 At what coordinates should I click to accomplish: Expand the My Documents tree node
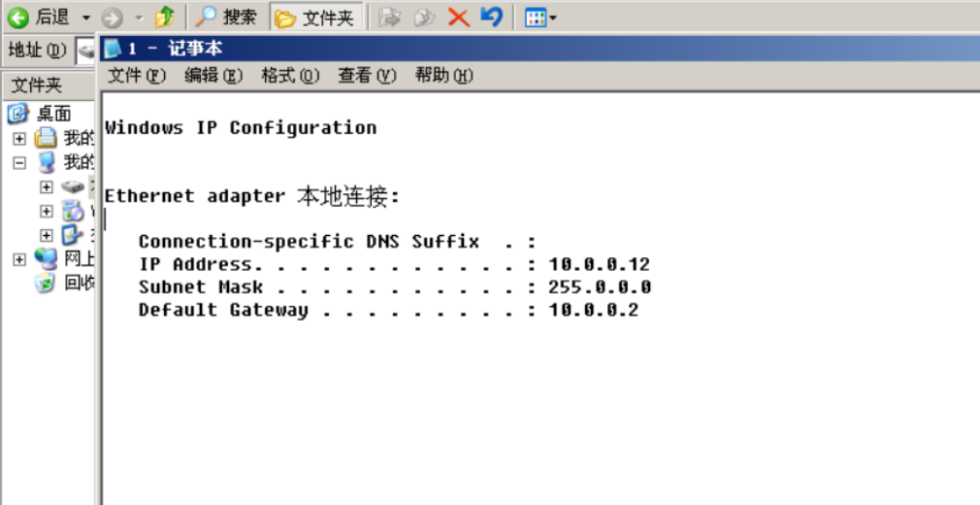(x=19, y=138)
